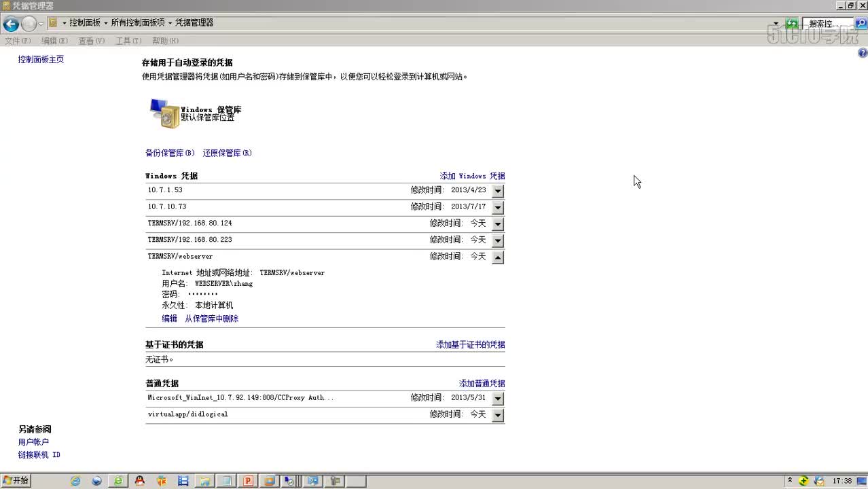Open the mail globe tray icon
868x489 pixels.
[819, 481]
